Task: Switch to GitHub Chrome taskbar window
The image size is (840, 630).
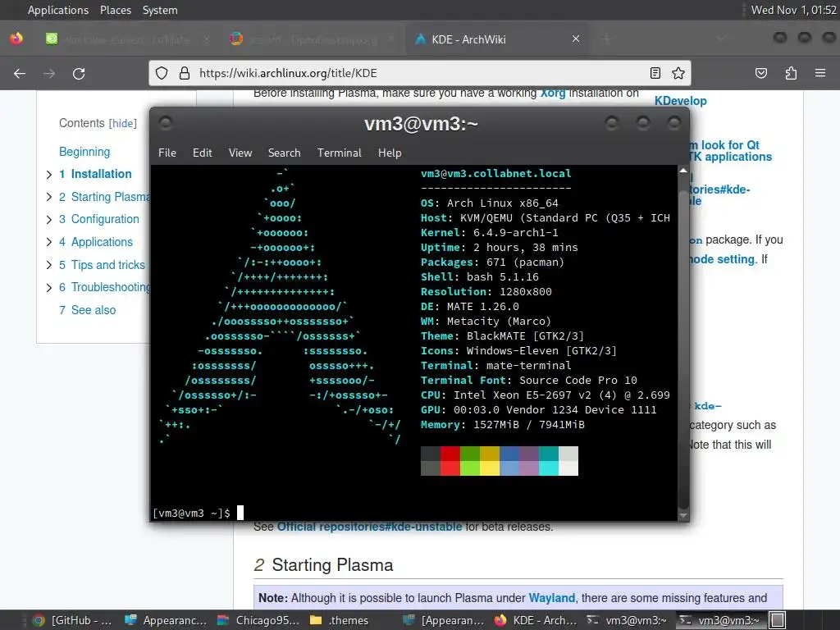Action: click(71, 620)
